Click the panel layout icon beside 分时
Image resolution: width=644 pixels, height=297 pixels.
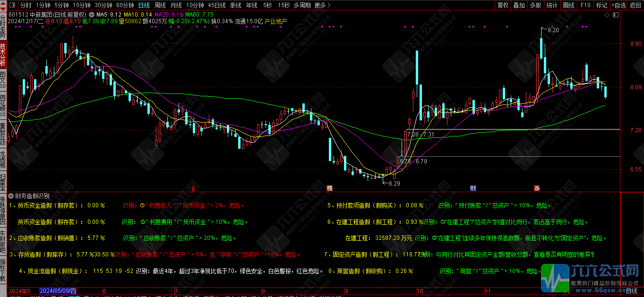[x=12, y=5]
